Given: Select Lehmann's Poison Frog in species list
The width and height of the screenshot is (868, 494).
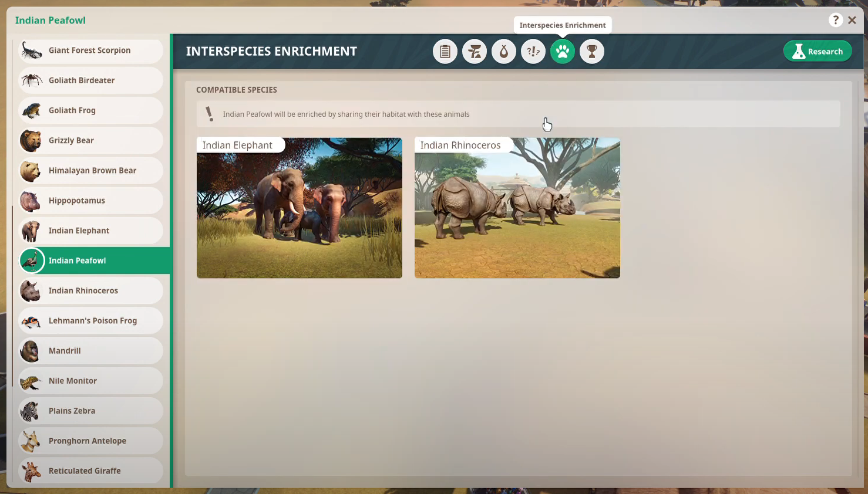Looking at the screenshot, I should [x=90, y=320].
